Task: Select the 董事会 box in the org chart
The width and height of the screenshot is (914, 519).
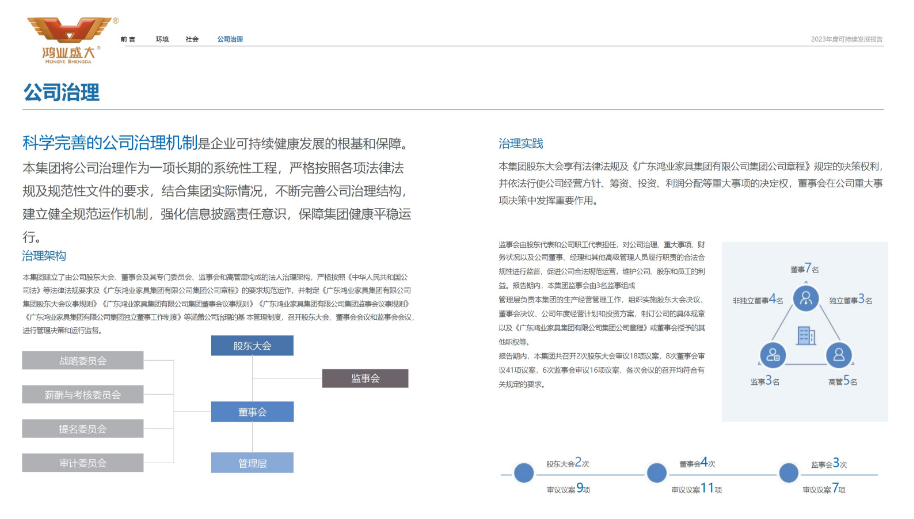Action: [252, 412]
